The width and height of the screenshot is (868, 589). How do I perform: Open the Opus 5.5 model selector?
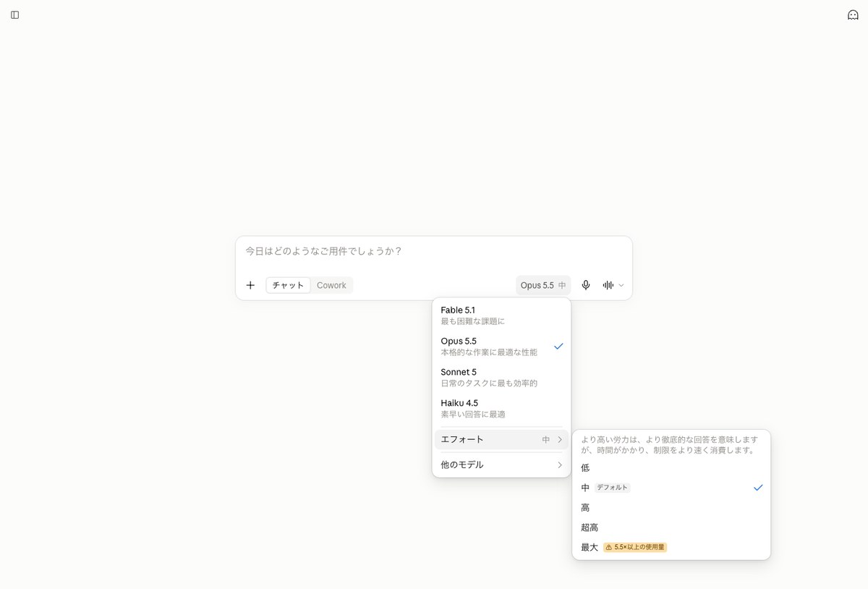pyautogui.click(x=543, y=285)
